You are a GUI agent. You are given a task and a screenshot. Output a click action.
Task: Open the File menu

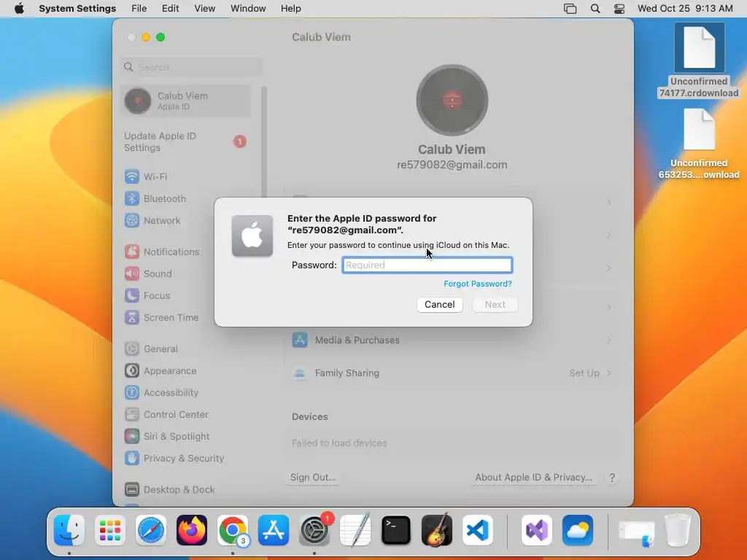(x=139, y=9)
